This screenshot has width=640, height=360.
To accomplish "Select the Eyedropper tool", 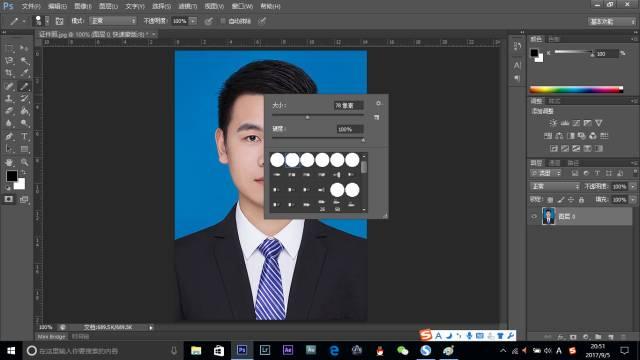I will (x=24, y=73).
